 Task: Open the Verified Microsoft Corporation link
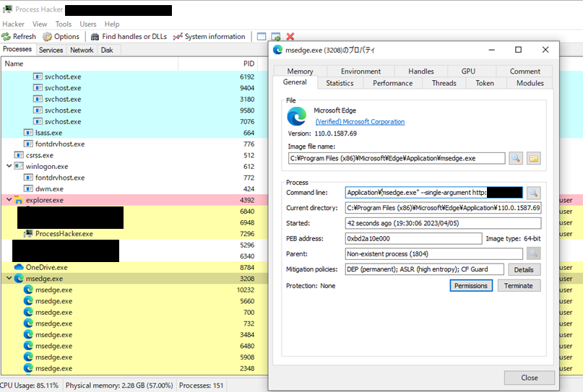click(360, 122)
